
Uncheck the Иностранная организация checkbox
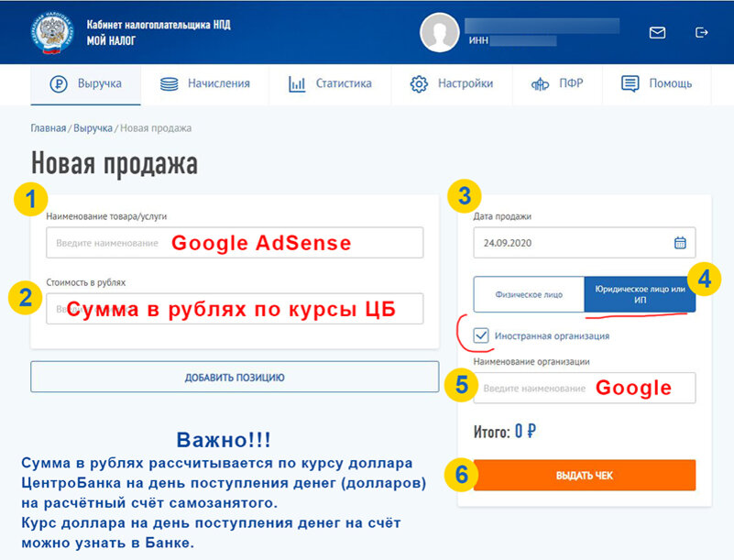[x=481, y=335]
